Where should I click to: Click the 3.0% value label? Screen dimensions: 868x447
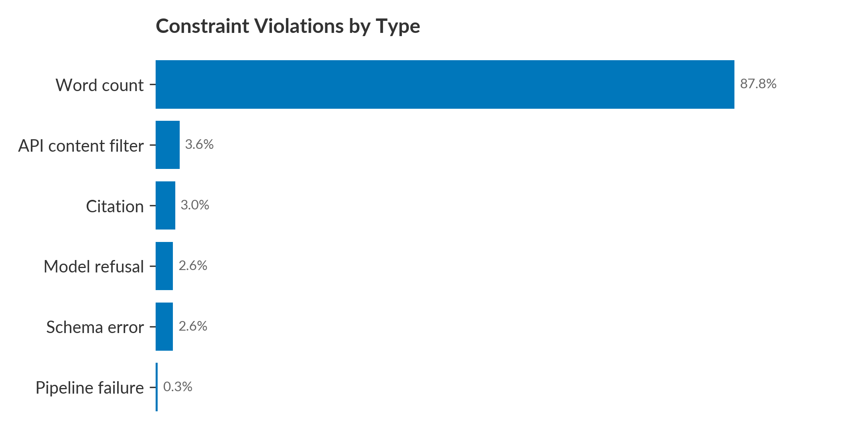point(195,205)
